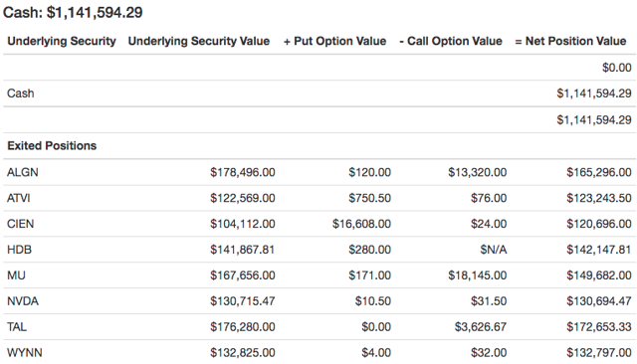637x364 pixels.
Task: Click HDB net position $142,147.81
Action: pyautogui.click(x=598, y=250)
